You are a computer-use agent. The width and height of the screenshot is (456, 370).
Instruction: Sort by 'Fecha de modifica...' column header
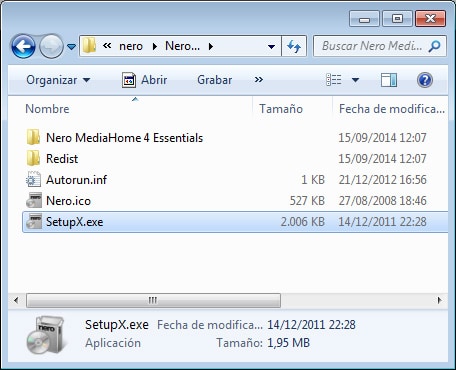click(392, 109)
